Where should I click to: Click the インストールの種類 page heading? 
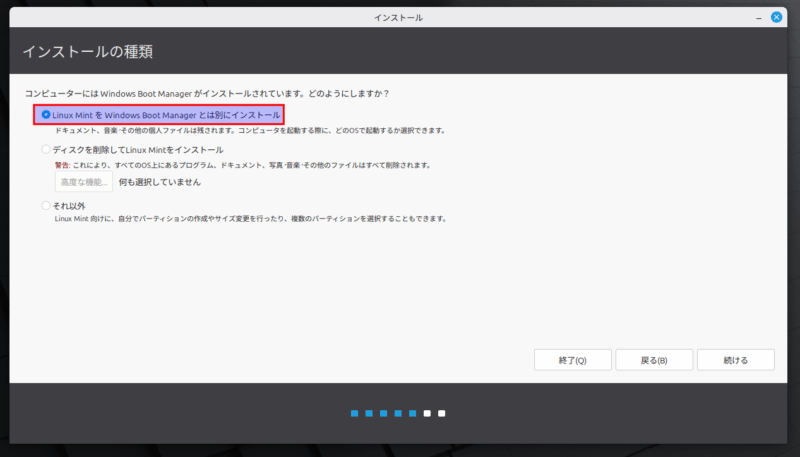pos(88,51)
